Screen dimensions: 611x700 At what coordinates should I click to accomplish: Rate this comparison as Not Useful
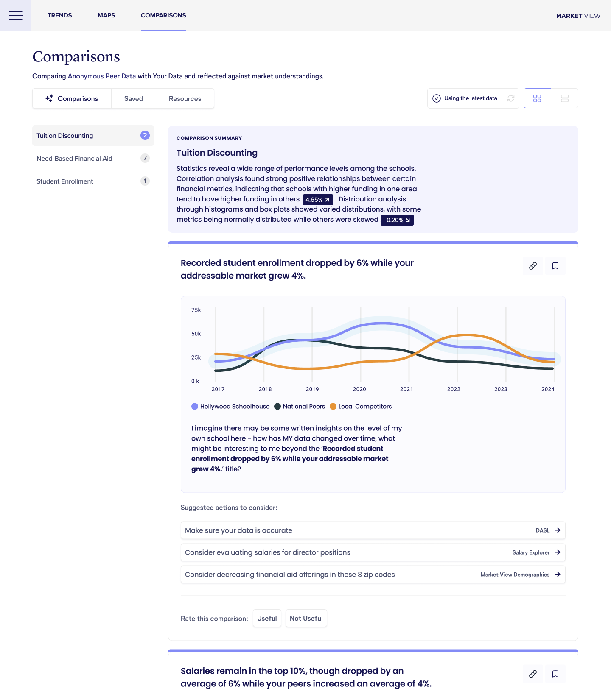pyautogui.click(x=306, y=618)
